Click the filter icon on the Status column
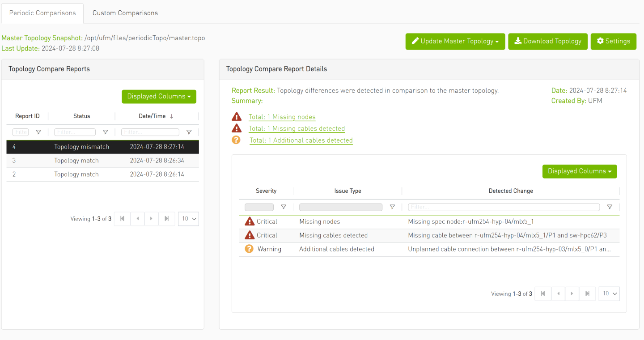The height and width of the screenshot is (340, 644). click(x=105, y=132)
